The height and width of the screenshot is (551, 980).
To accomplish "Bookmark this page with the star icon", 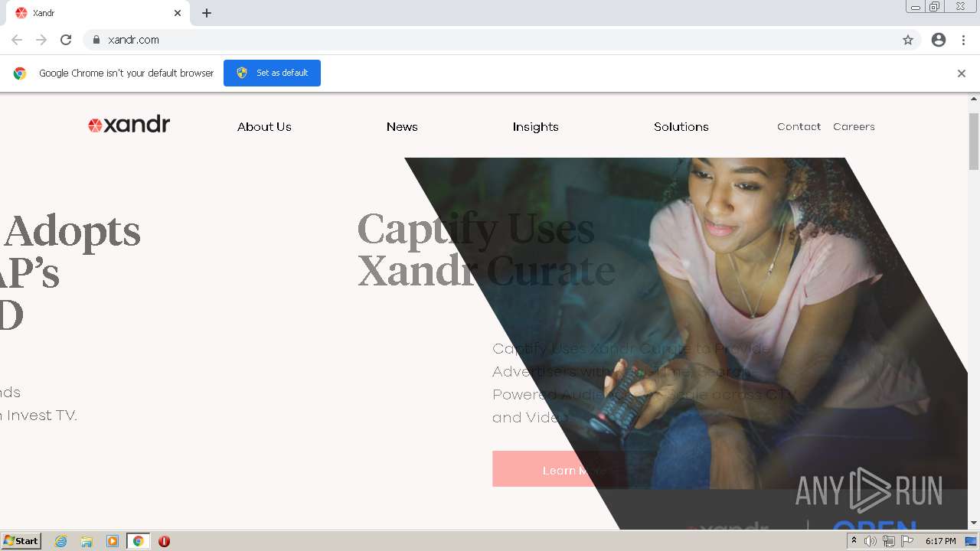I will pyautogui.click(x=908, y=40).
